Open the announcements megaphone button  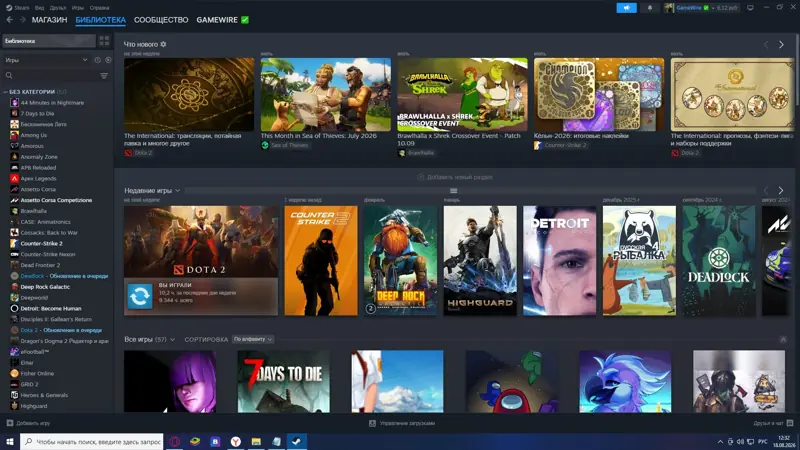click(x=627, y=8)
